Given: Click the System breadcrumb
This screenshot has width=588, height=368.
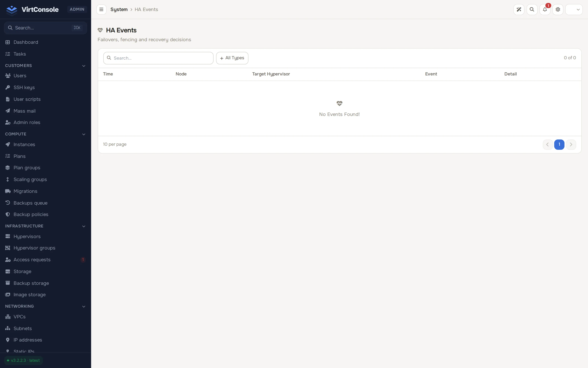Looking at the screenshot, I should point(119,10).
